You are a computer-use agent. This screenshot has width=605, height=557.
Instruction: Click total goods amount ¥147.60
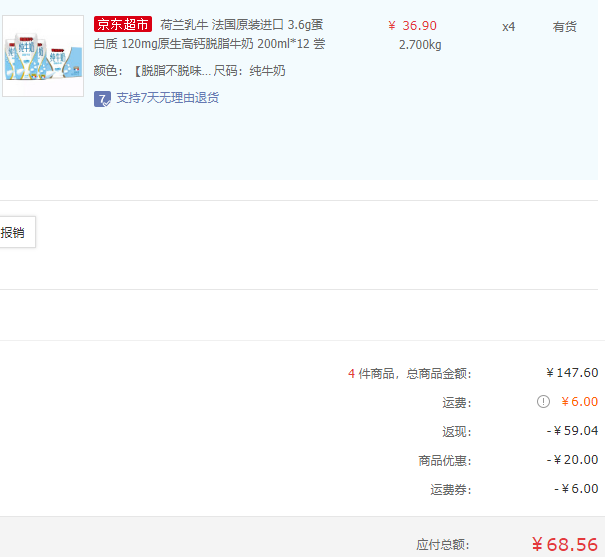[572, 373]
